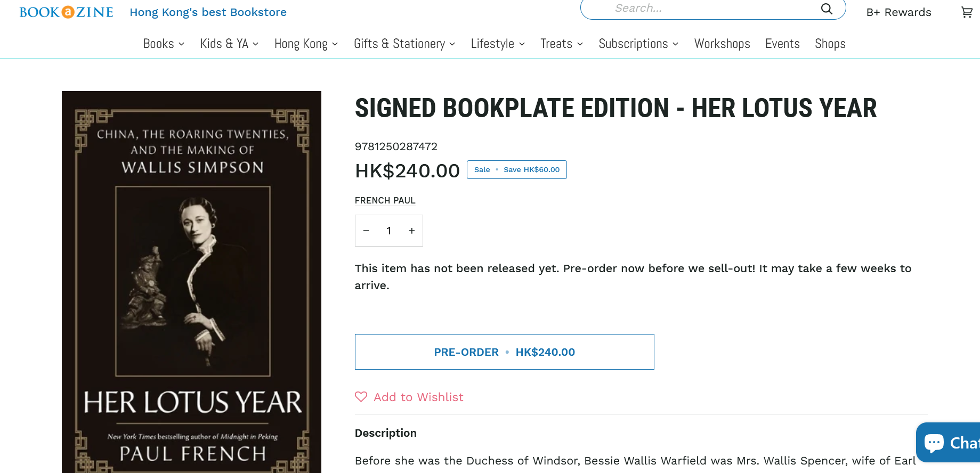This screenshot has height=473, width=980.
Task: Increase quantity with the plus button
Action: tap(412, 231)
